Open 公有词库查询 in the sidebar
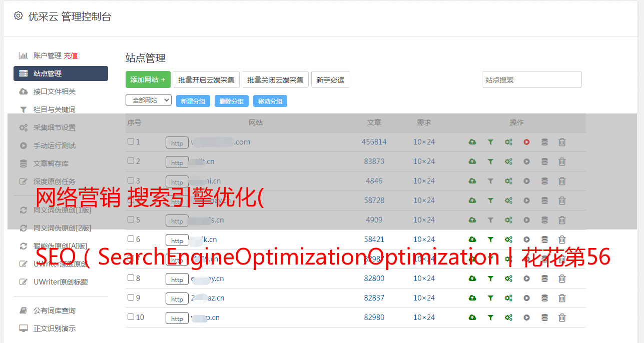The image size is (644, 343). coord(55,311)
